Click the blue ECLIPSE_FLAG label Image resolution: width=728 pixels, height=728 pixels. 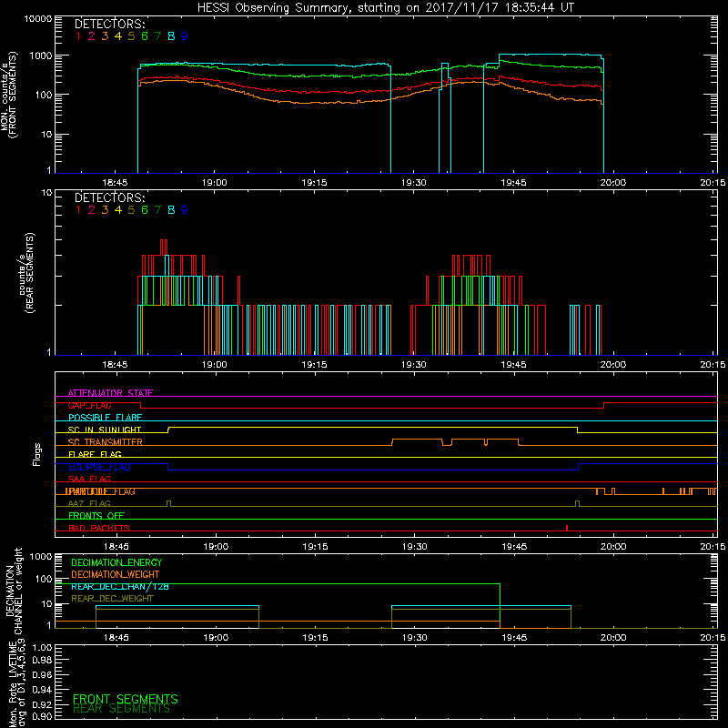pyautogui.click(x=99, y=467)
